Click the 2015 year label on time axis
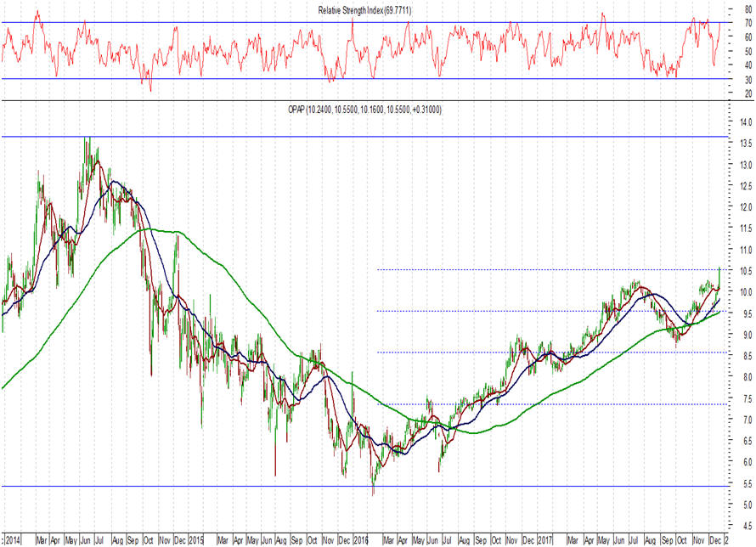Screen dimensions: 756x547 pos(195,541)
